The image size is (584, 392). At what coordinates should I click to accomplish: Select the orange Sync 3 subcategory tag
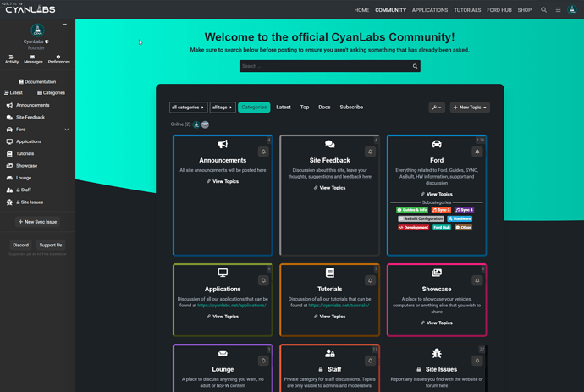click(x=441, y=210)
